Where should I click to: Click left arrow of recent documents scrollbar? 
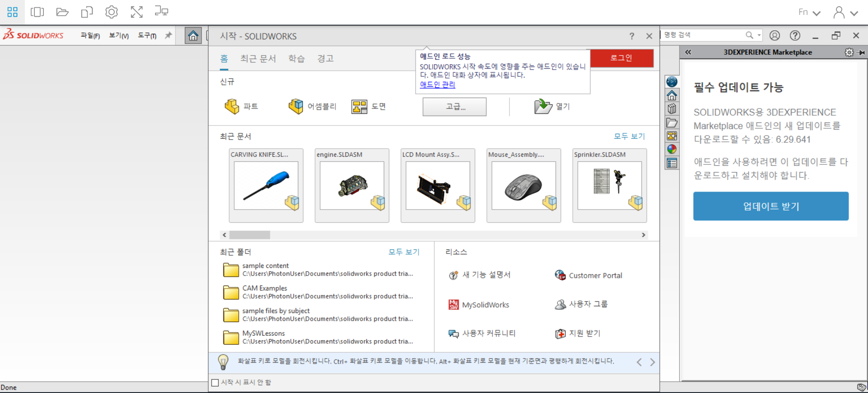(224, 235)
